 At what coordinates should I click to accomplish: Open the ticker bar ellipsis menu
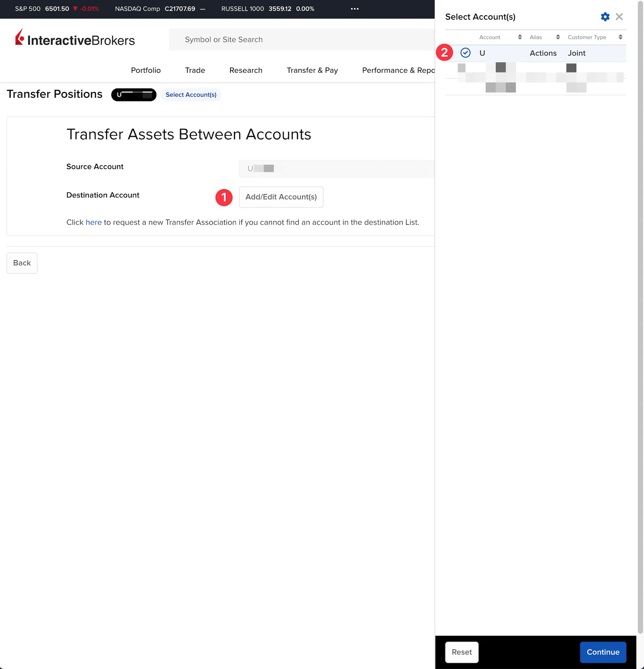pos(355,9)
